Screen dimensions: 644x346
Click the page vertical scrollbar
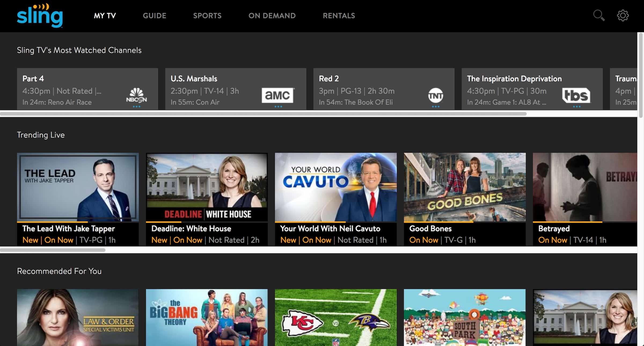[641, 75]
